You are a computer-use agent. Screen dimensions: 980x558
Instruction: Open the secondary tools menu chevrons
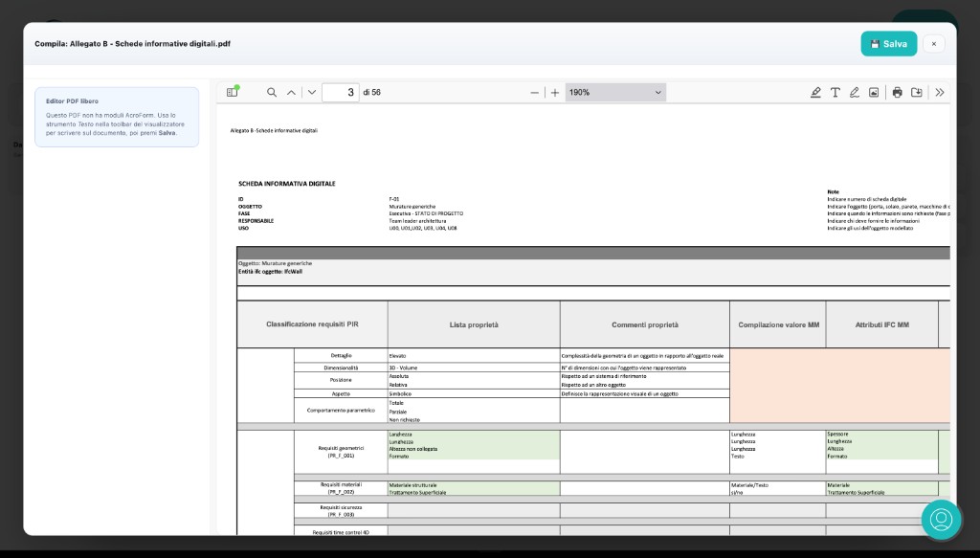(x=940, y=93)
